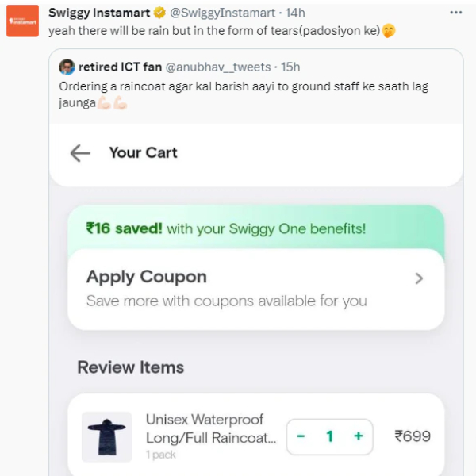476x476 pixels.
Task: Open the quoted tweet text about raincoat
Action: pyautogui.click(x=238, y=94)
